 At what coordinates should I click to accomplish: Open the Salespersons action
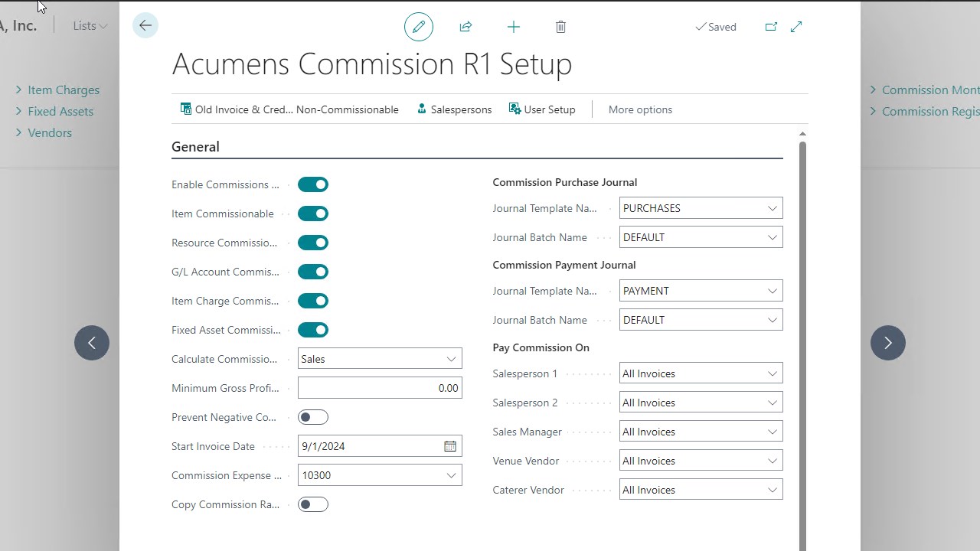(454, 109)
